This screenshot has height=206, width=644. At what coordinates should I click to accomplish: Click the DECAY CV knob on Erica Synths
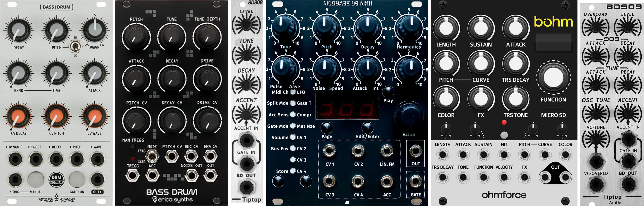point(172,121)
